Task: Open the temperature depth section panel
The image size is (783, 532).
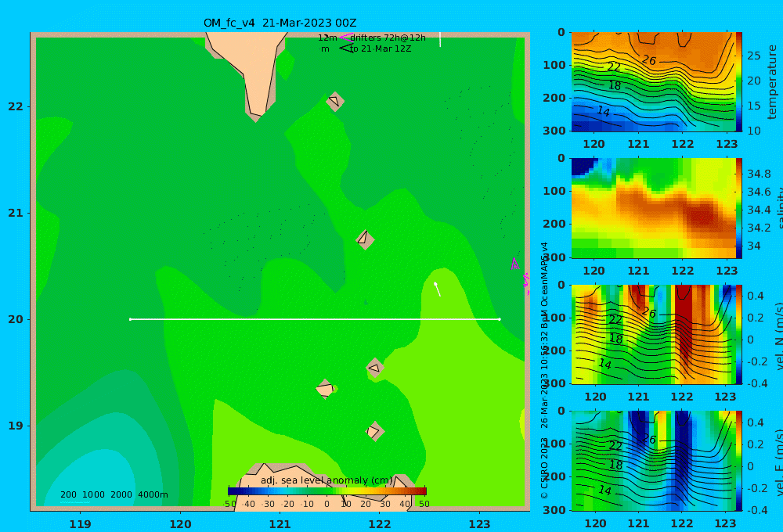Action: point(653,81)
